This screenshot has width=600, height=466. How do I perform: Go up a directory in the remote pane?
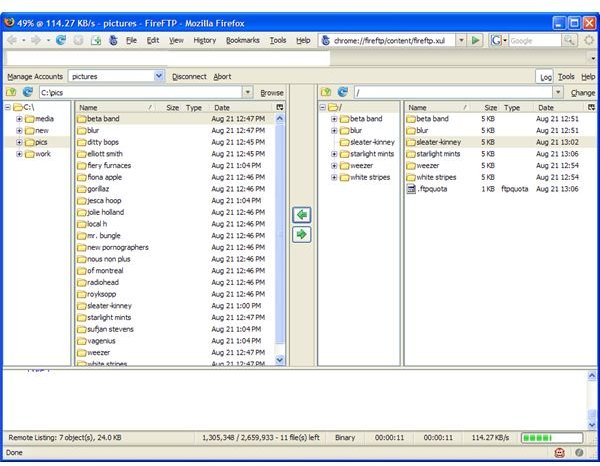[326, 92]
